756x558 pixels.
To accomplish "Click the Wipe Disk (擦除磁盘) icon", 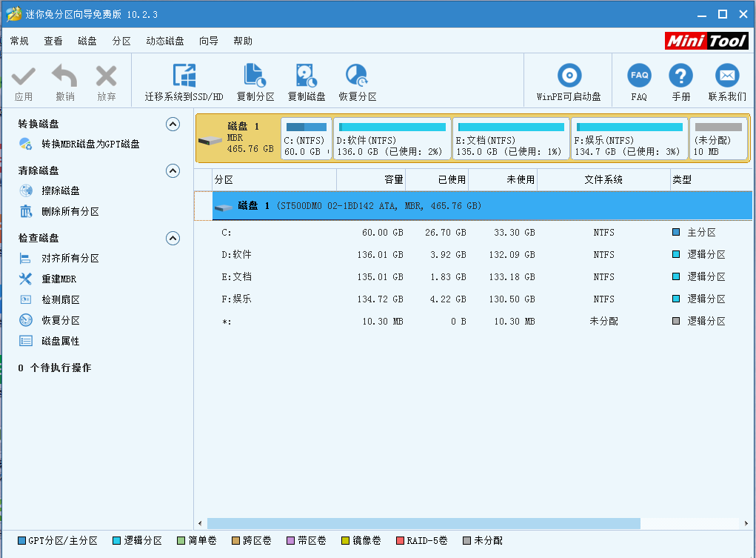I will click(x=26, y=190).
